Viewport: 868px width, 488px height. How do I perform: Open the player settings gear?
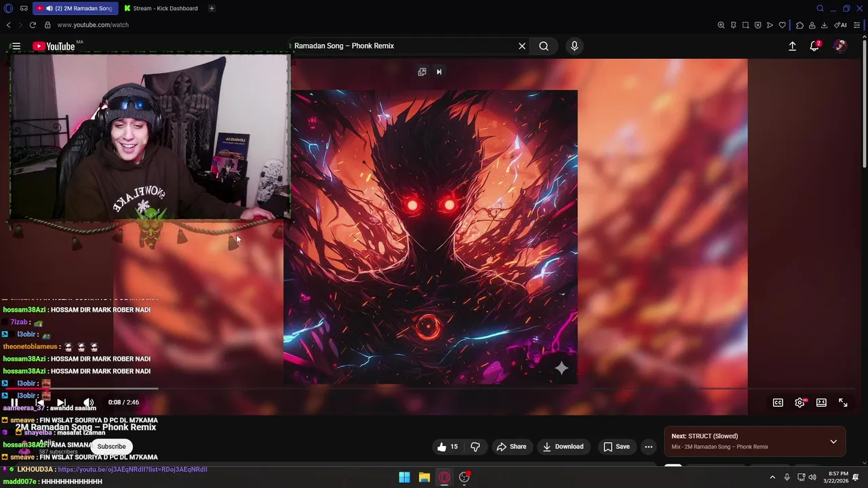pos(800,403)
